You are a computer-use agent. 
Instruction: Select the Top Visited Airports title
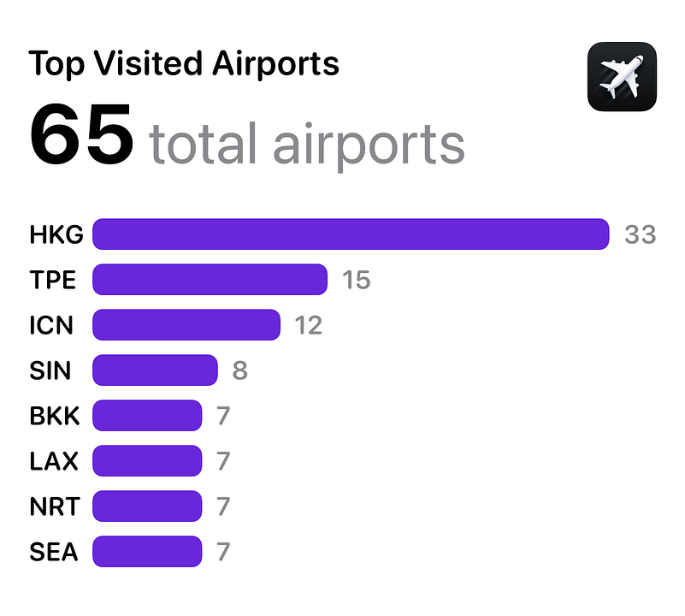tap(184, 63)
